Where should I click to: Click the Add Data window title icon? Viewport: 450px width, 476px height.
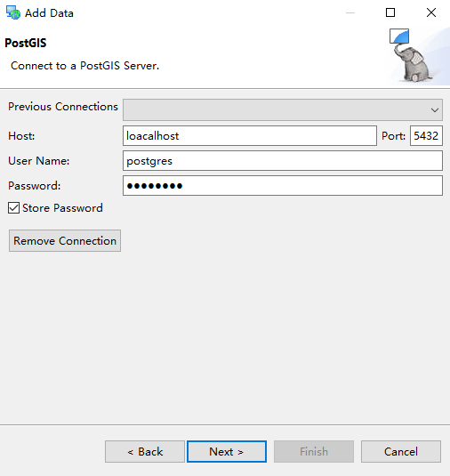(x=13, y=12)
